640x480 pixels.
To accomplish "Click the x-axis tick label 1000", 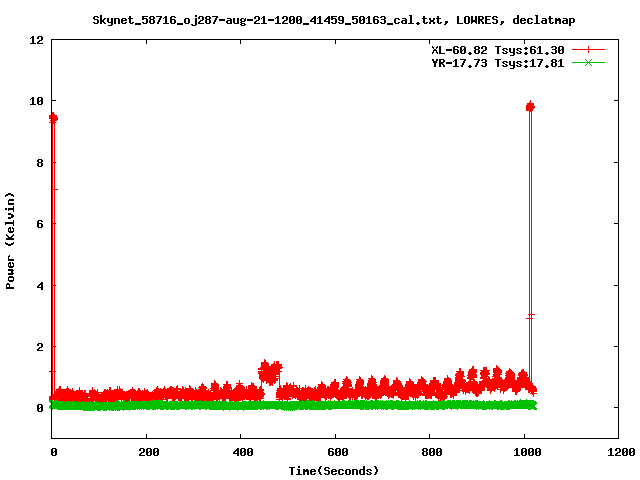I will pyautogui.click(x=527, y=452).
